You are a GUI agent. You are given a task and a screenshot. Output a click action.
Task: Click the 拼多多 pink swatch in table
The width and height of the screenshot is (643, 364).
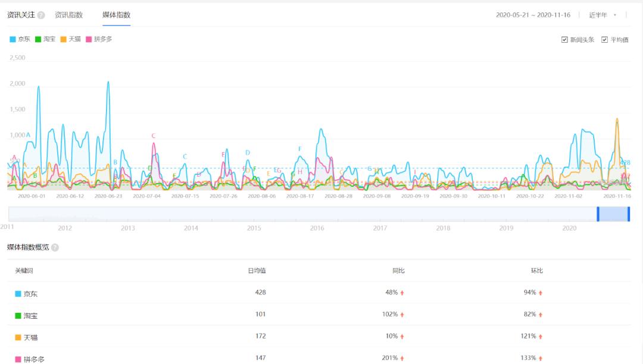point(18,359)
